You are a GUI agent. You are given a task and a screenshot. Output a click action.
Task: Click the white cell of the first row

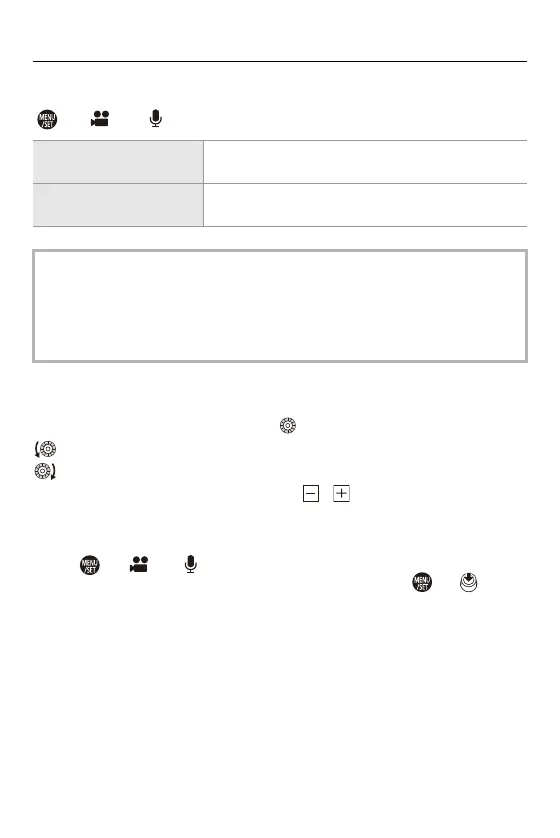pyautogui.click(x=365, y=162)
